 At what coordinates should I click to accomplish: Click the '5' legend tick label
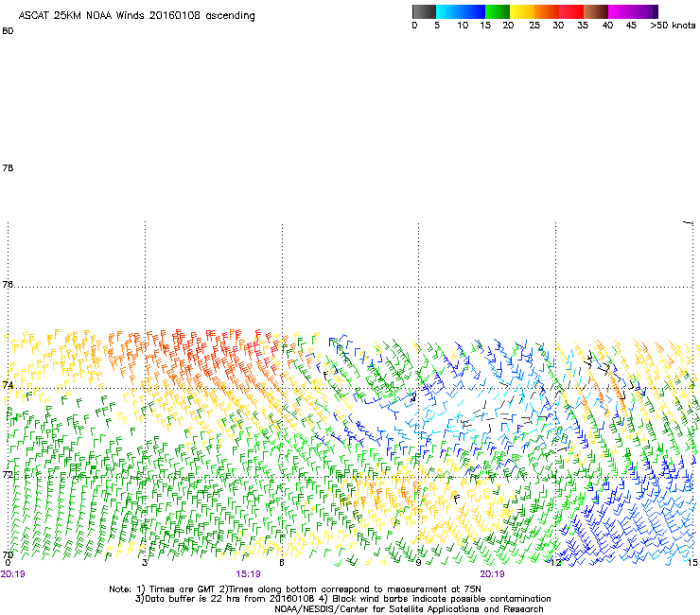(437, 26)
